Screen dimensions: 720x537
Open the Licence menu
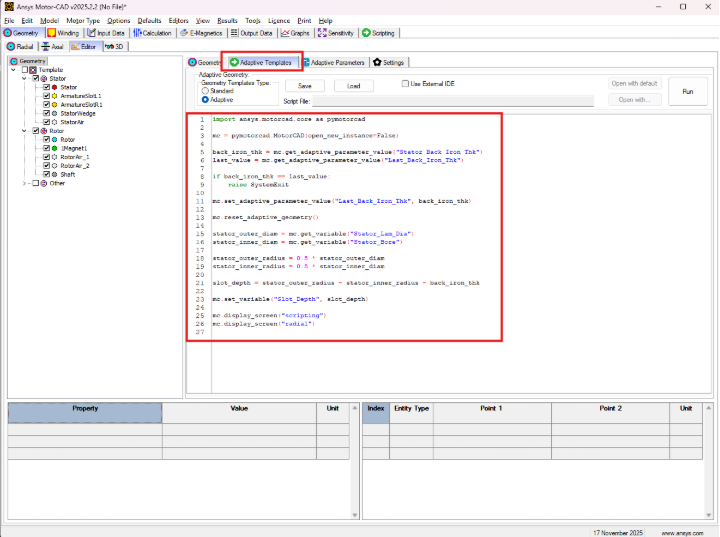pos(279,21)
